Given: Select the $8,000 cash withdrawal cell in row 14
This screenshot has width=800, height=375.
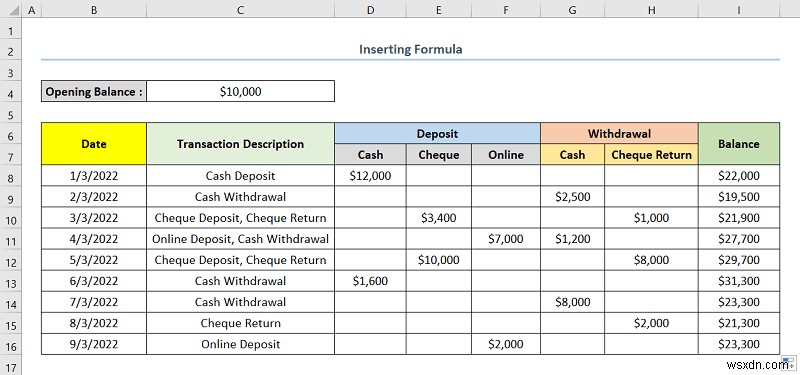Looking at the screenshot, I should [572, 302].
